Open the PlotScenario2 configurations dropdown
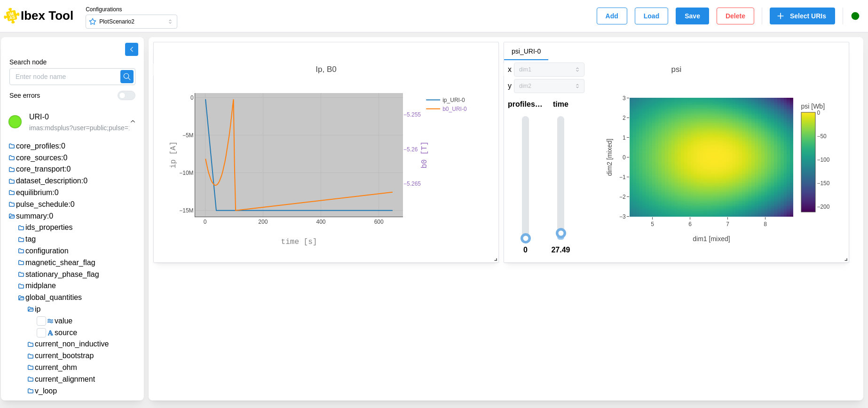 [x=131, y=22]
